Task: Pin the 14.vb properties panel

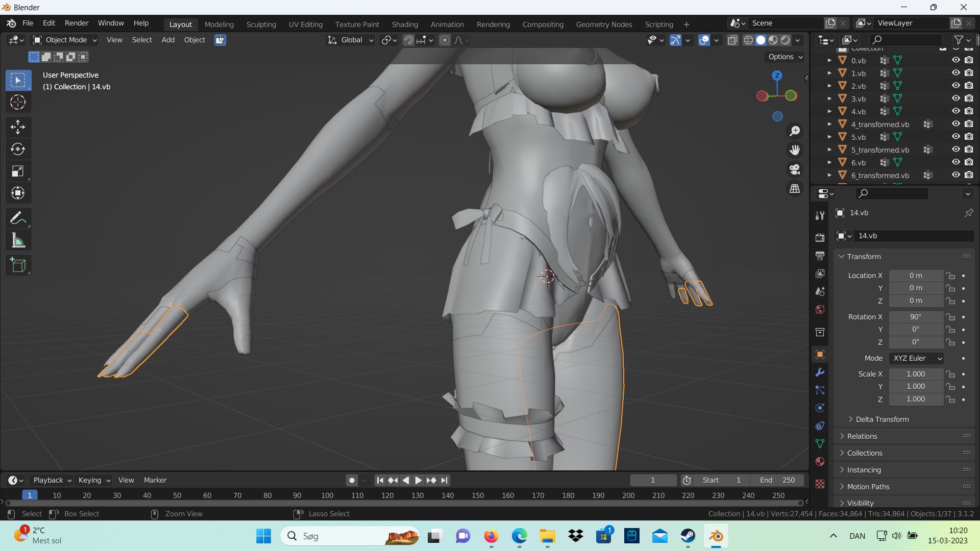Action: pos(969,213)
